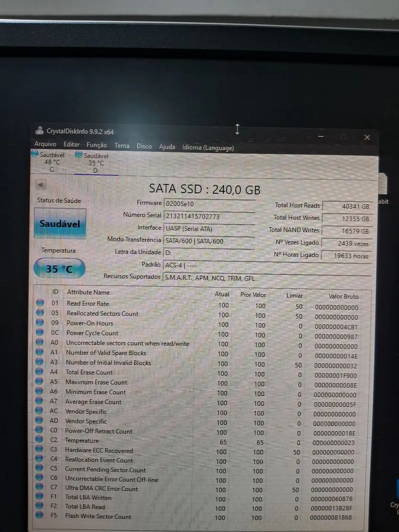The image size is (399, 532).
Task: Click status dot for Total LBA Read
Action: (39, 505)
